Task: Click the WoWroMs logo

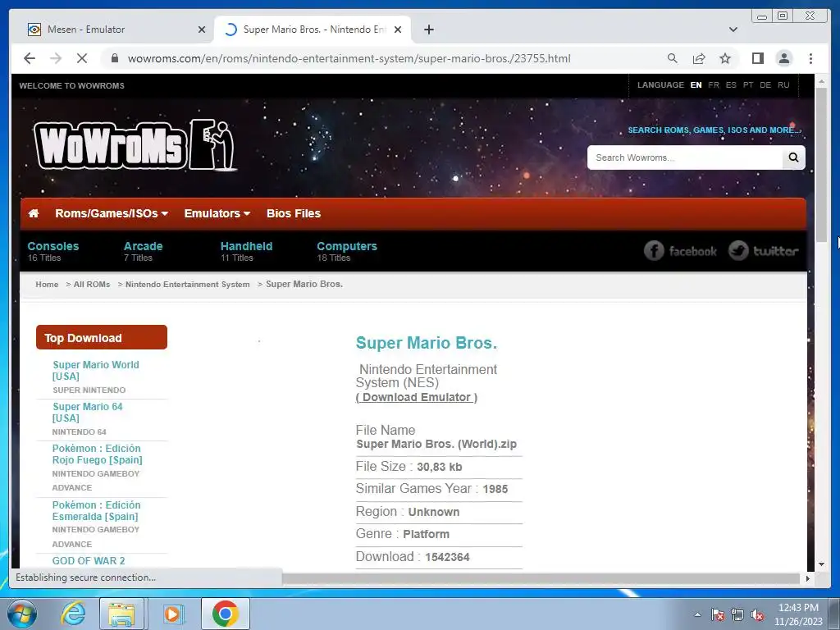Action: pyautogui.click(x=135, y=145)
